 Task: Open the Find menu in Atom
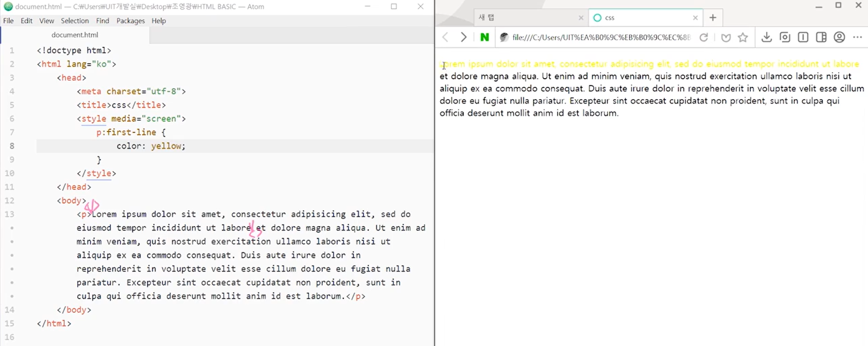tap(103, 21)
